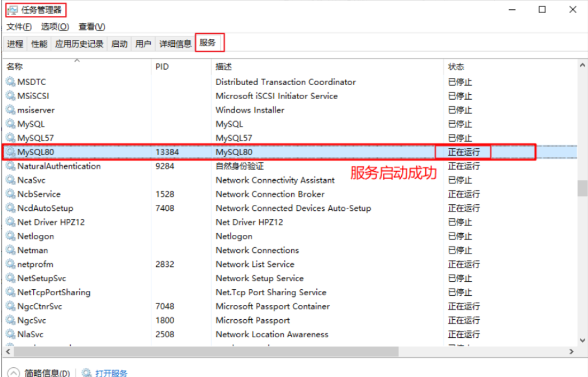Select the NaturalAuthentication service name
Image resolution: width=588 pixels, height=377 pixels.
(59, 166)
